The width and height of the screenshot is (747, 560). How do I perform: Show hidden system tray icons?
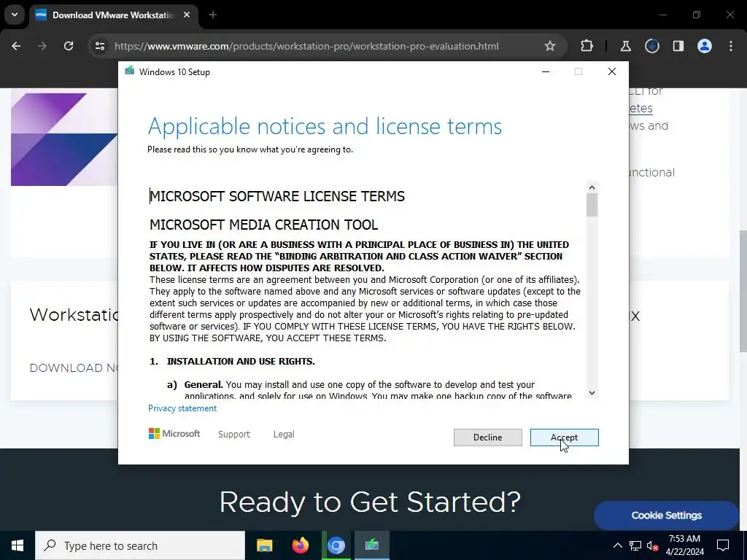(617, 545)
